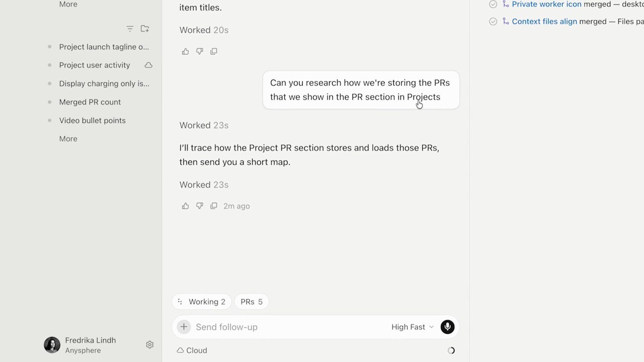The height and width of the screenshot is (362, 644).
Task: Thumbs up the latest response
Action: tap(185, 206)
